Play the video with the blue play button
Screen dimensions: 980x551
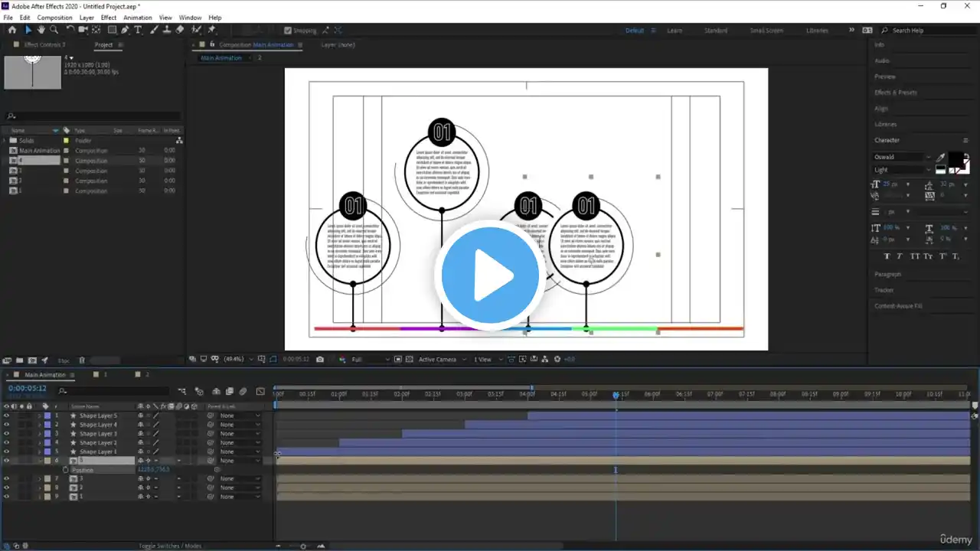(490, 275)
